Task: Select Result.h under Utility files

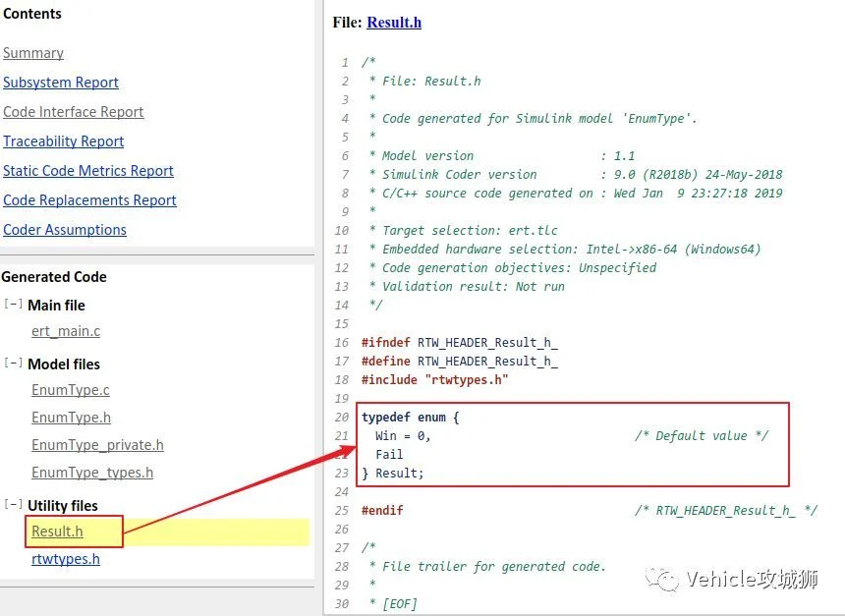Action: [57, 532]
